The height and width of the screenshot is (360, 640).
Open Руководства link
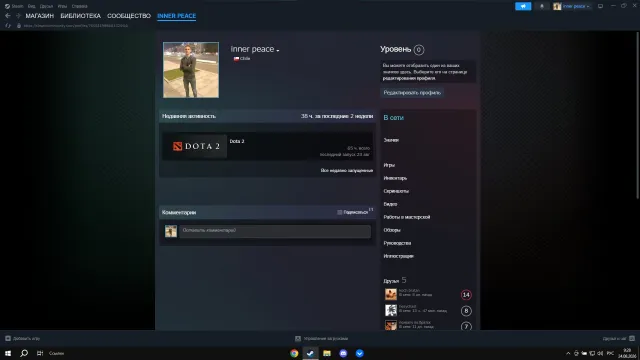click(397, 243)
